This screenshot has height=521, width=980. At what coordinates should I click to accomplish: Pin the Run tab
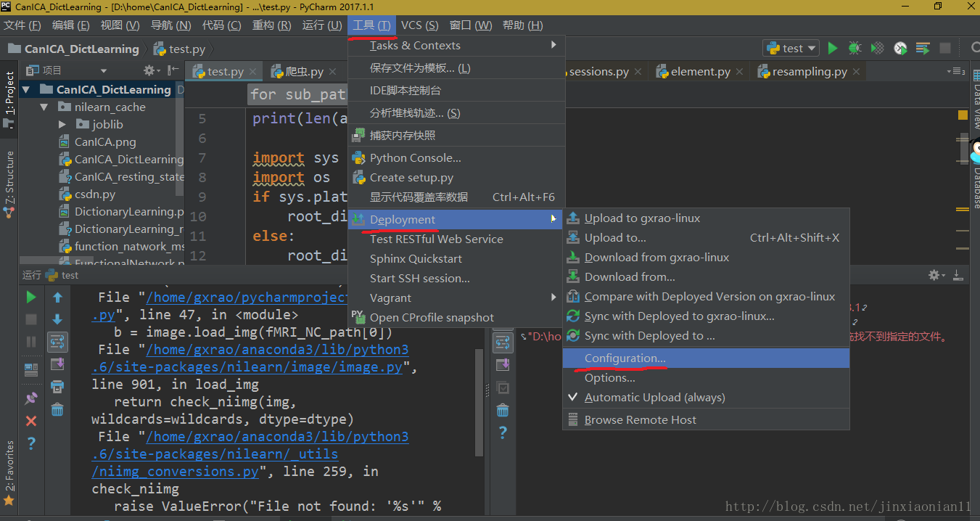pyautogui.click(x=31, y=398)
